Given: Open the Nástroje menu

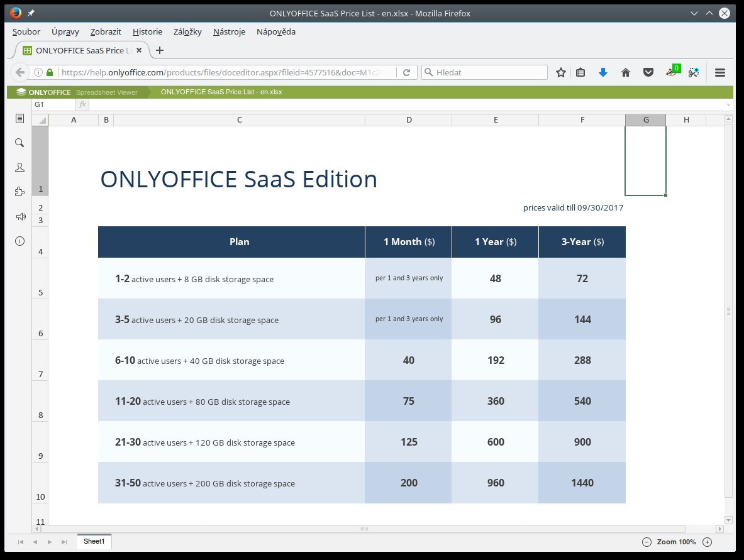Looking at the screenshot, I should (229, 32).
